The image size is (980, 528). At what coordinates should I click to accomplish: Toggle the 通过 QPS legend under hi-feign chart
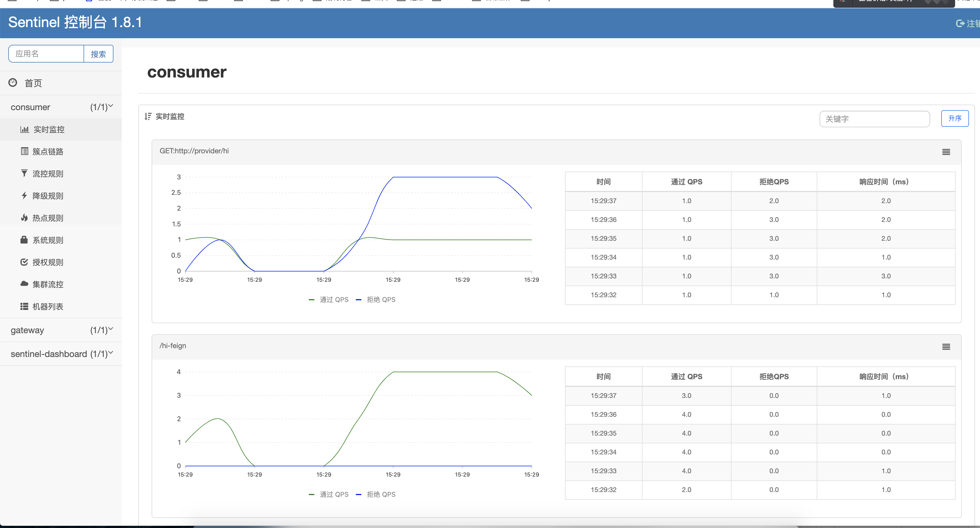pyautogui.click(x=328, y=494)
